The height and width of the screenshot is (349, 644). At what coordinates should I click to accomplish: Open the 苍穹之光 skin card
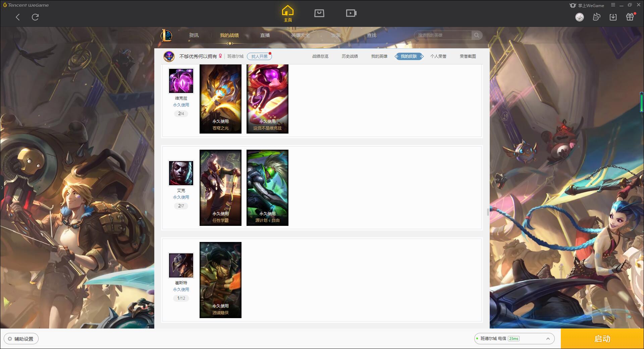220,99
